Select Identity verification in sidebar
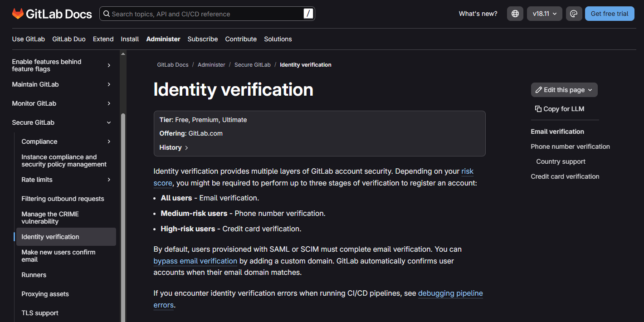644x322 pixels. [x=66, y=237]
